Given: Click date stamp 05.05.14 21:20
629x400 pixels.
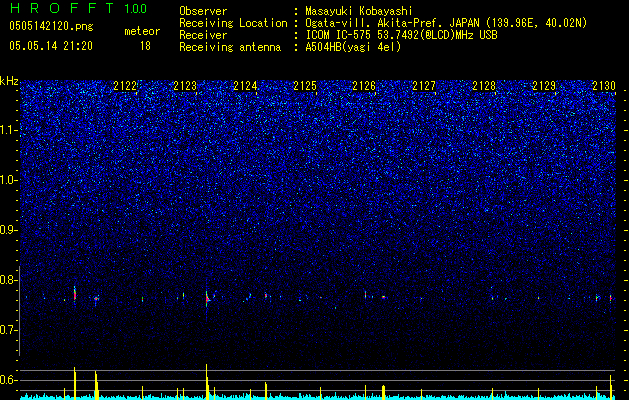Looking at the screenshot, I should click(51, 46).
